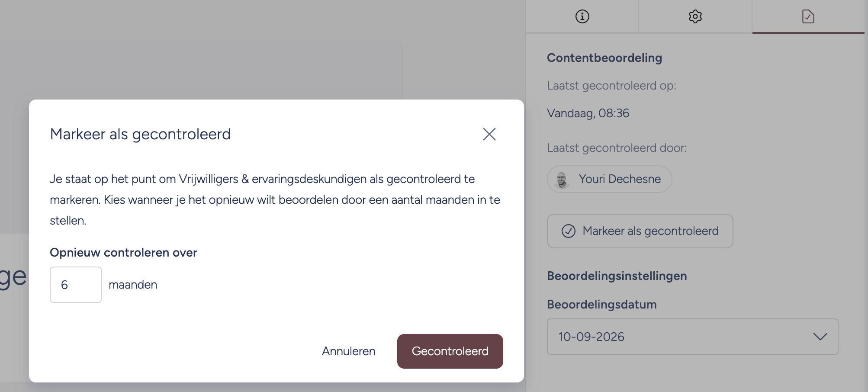868x392 pixels.
Task: Select the Youri Dechesne name chip
Action: [x=609, y=179]
